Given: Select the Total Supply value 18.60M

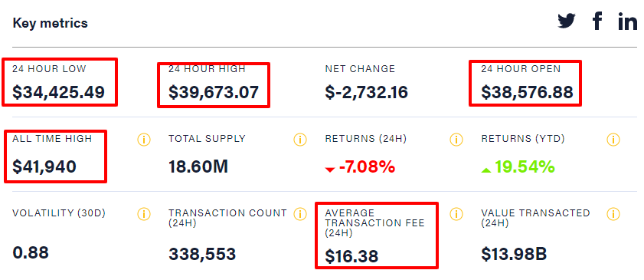Looking at the screenshot, I should click(x=198, y=167).
